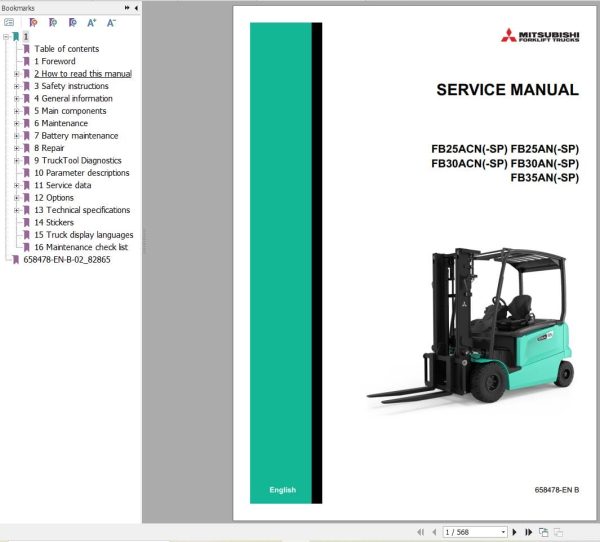
Task: Collapse the root bookmark 1 node
Action: coord(6,37)
